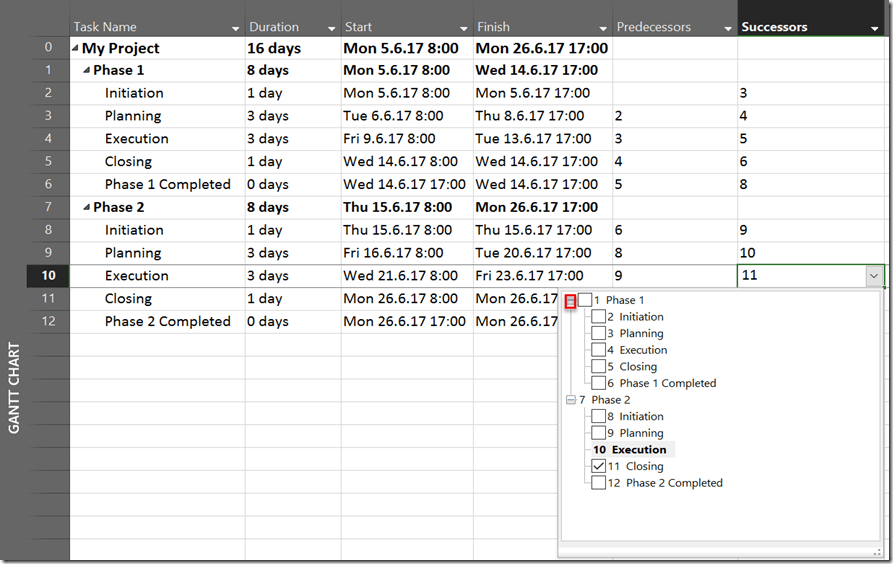
Task: Select the Phase 1 Completed task name cell
Action: tap(167, 185)
